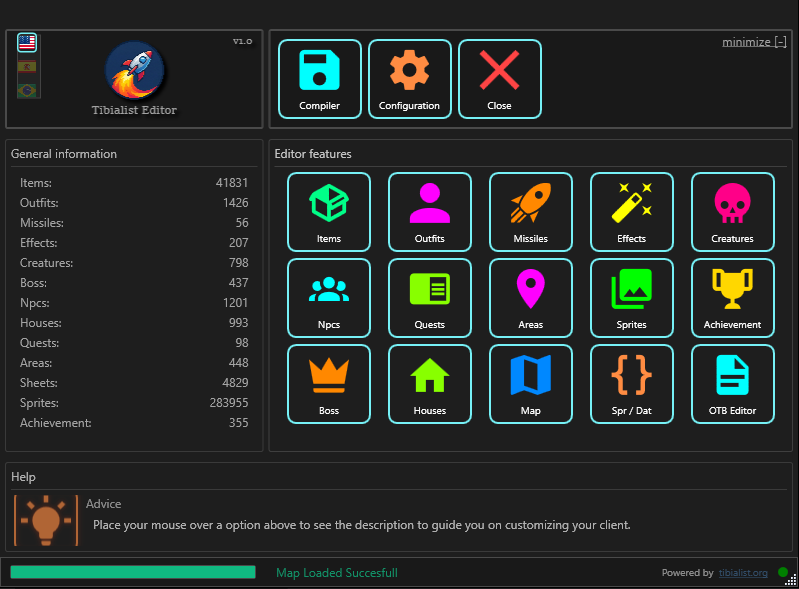Open the Outfits editor
799x589 pixels.
point(430,212)
